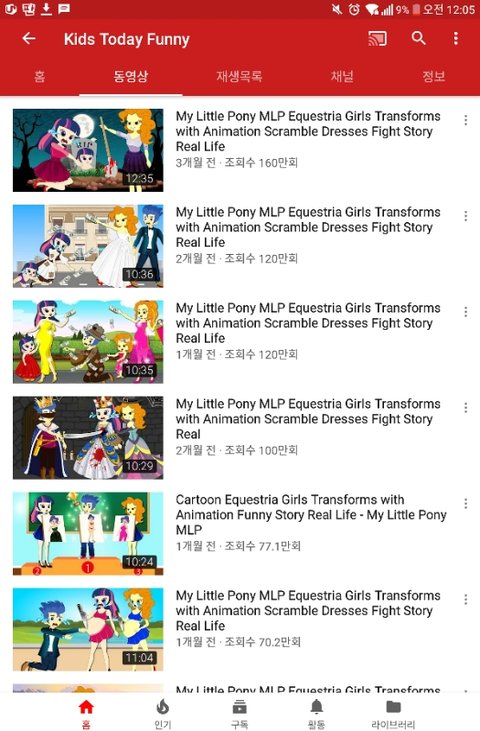
Task: Tap the back arrow in header
Action: tap(29, 38)
